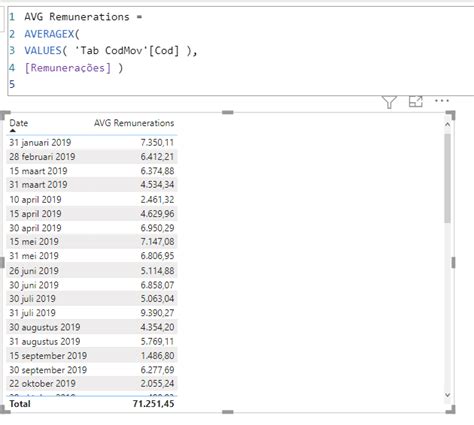Select the 31 januari 2019 row
This screenshot has height=425, width=474.
pyautogui.click(x=92, y=142)
